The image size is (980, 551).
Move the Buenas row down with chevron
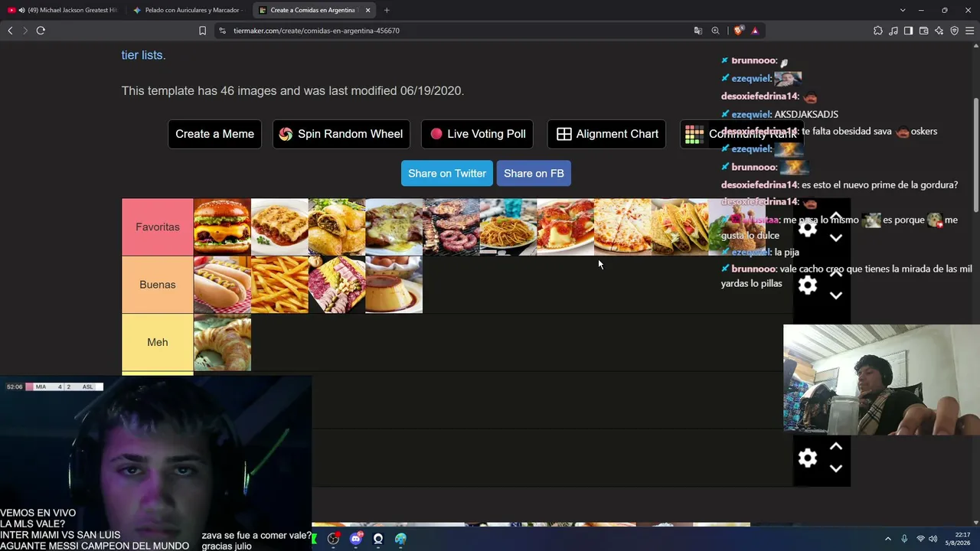click(x=836, y=295)
